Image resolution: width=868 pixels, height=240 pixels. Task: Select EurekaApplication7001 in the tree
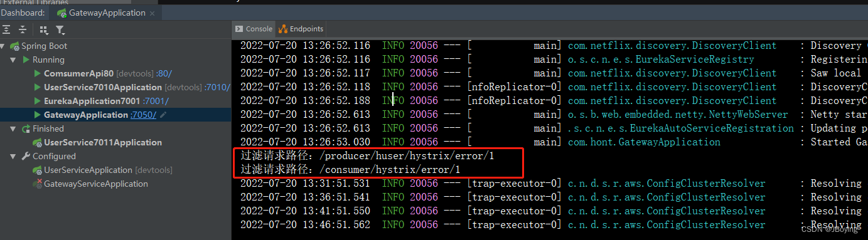[92, 101]
